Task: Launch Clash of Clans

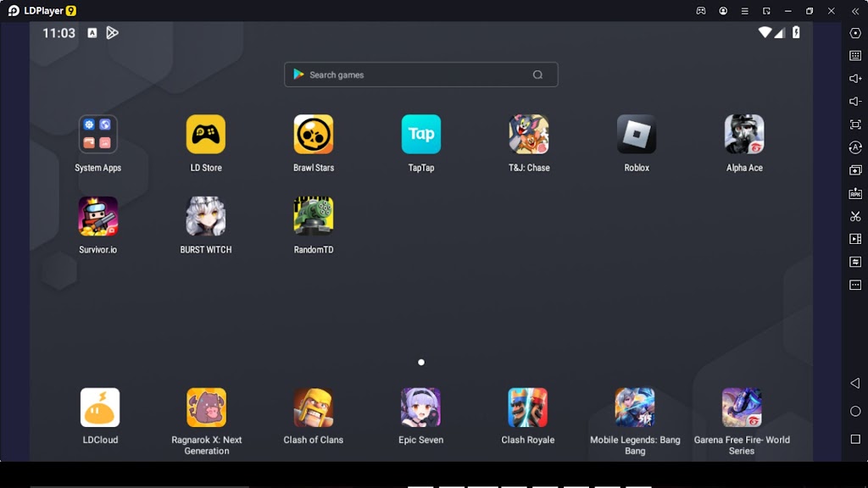Action: click(x=314, y=408)
